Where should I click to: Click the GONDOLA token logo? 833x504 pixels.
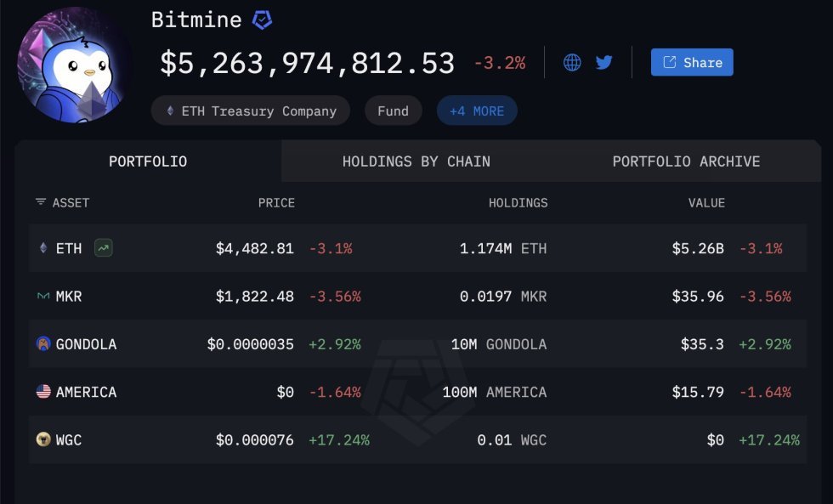pyautogui.click(x=42, y=343)
